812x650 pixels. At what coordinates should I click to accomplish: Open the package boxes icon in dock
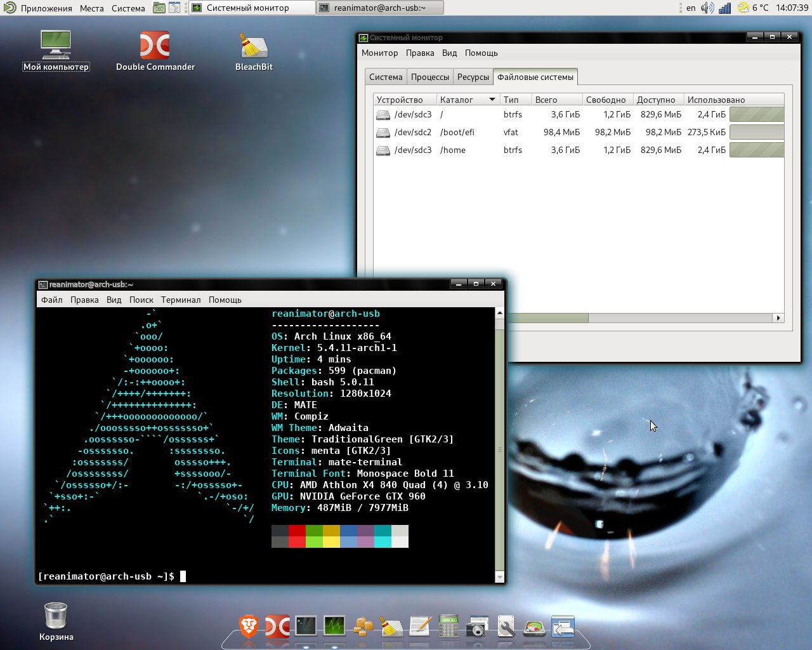pos(363,627)
